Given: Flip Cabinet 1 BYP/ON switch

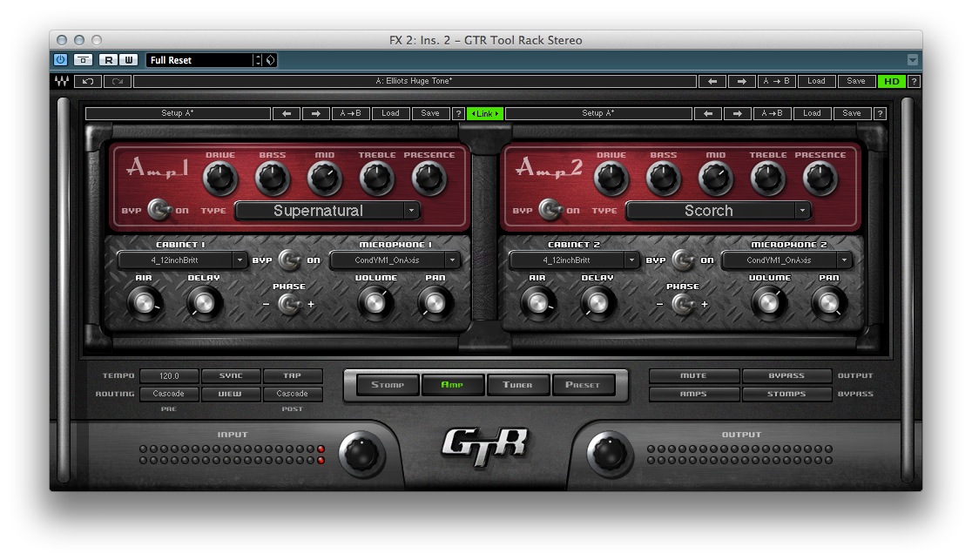Looking at the screenshot, I should (289, 260).
